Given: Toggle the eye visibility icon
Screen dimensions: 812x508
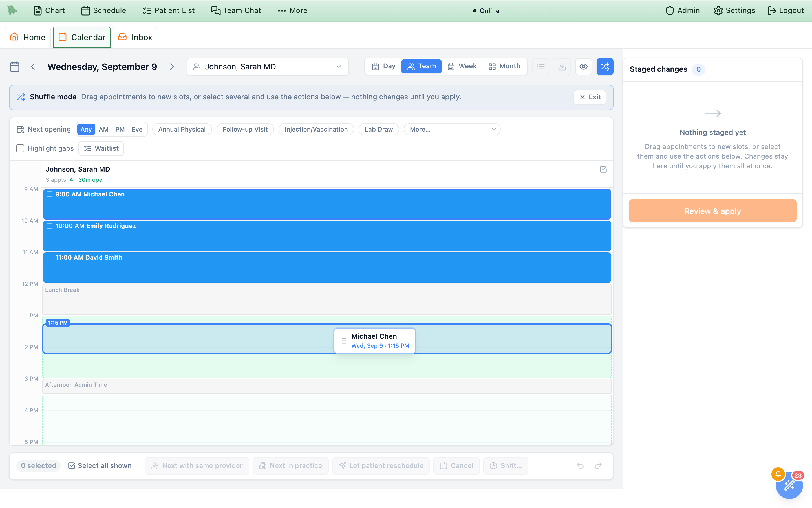Looking at the screenshot, I should click(584, 67).
